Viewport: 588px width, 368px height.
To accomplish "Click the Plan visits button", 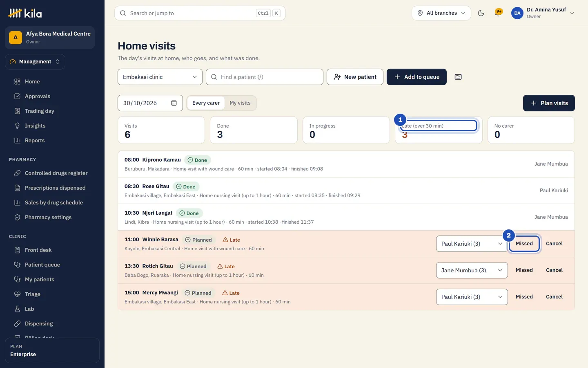I will 549,103.
